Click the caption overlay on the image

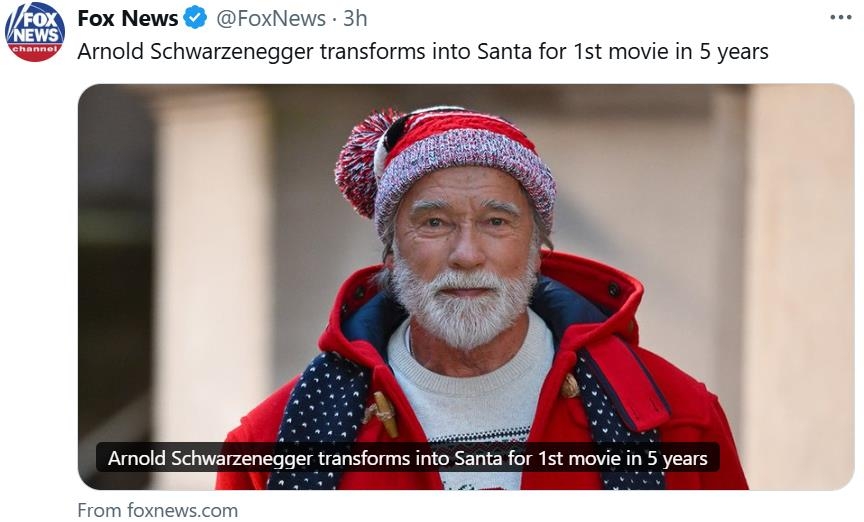(407, 459)
